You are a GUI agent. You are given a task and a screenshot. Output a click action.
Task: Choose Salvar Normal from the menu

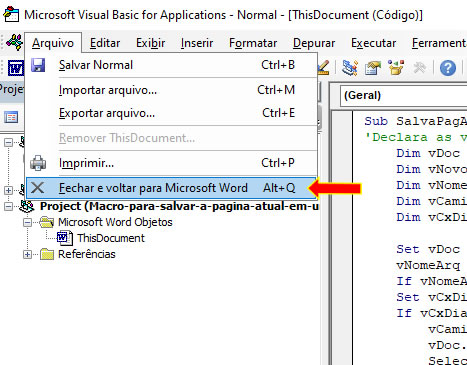pyautogui.click(x=171, y=65)
